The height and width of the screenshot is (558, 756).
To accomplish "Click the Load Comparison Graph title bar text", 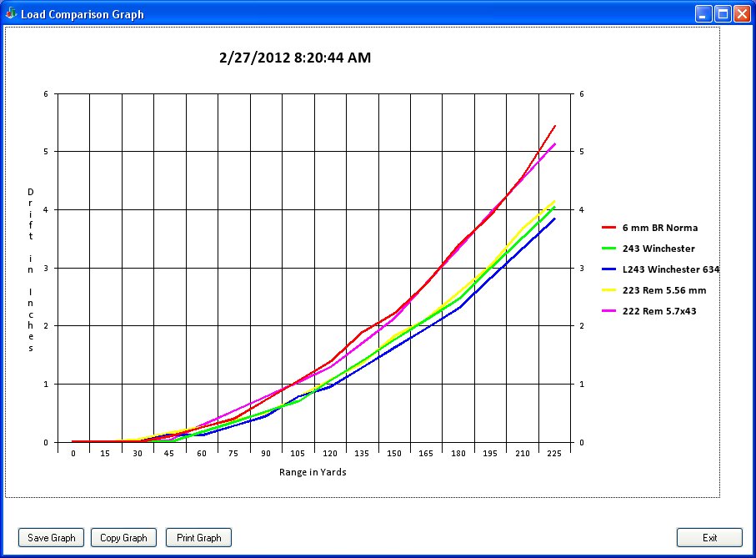I will point(82,14).
